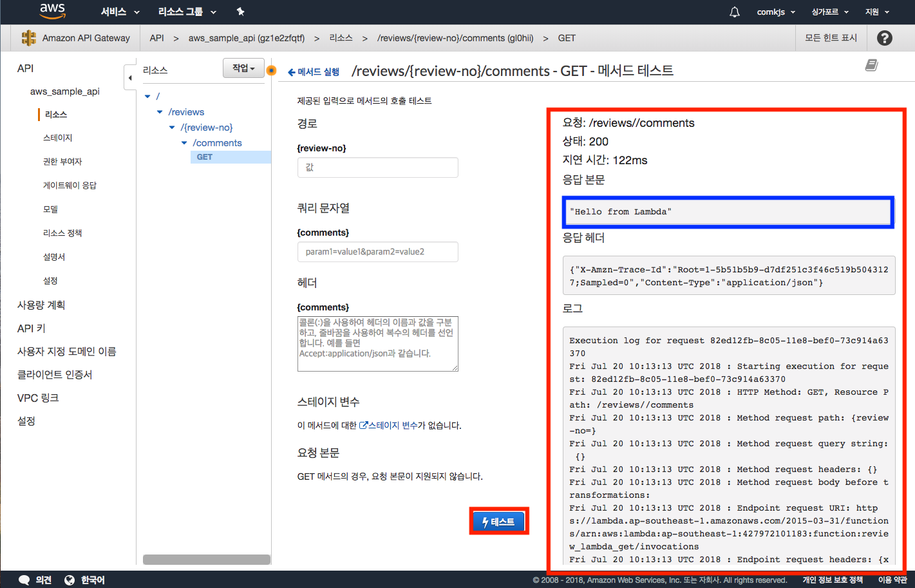Screen dimensions: 915x588
Task: Collapse the left navigation panel arrow
Action: [130, 78]
